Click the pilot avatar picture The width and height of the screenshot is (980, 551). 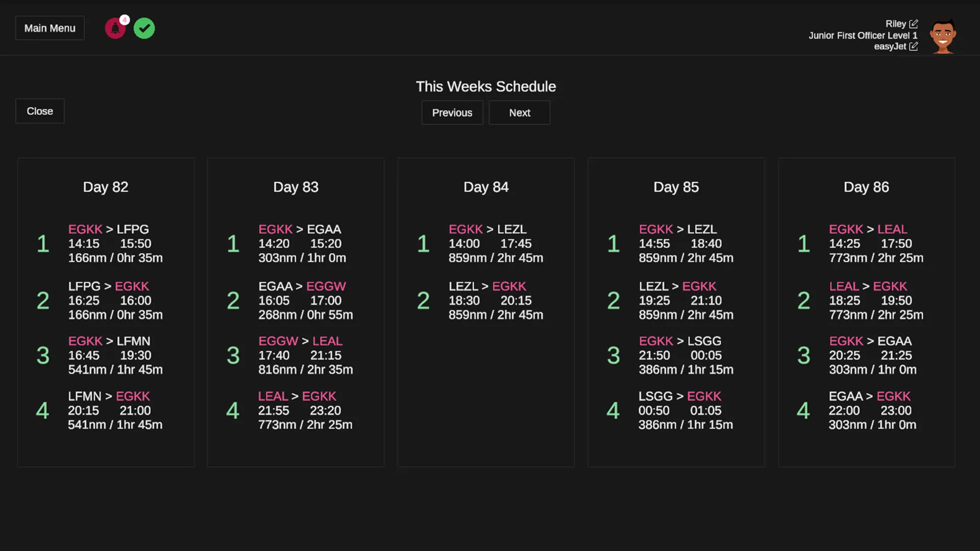[942, 36]
